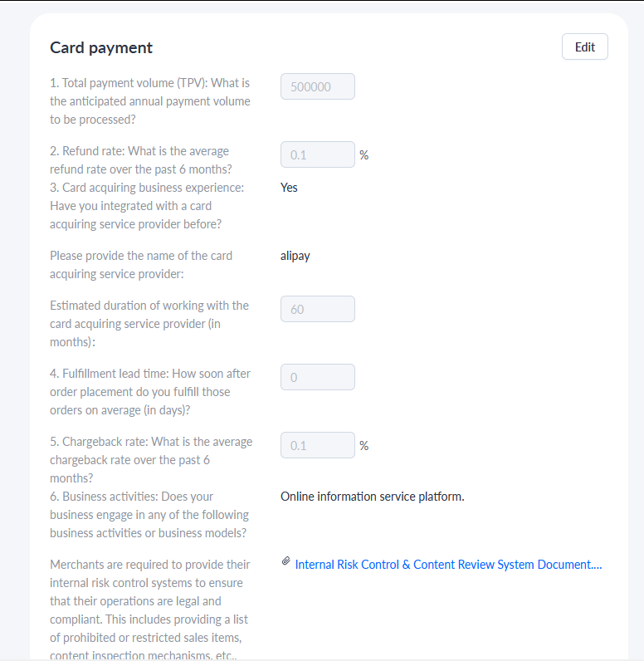Open the Internal Risk Control document link

click(448, 565)
